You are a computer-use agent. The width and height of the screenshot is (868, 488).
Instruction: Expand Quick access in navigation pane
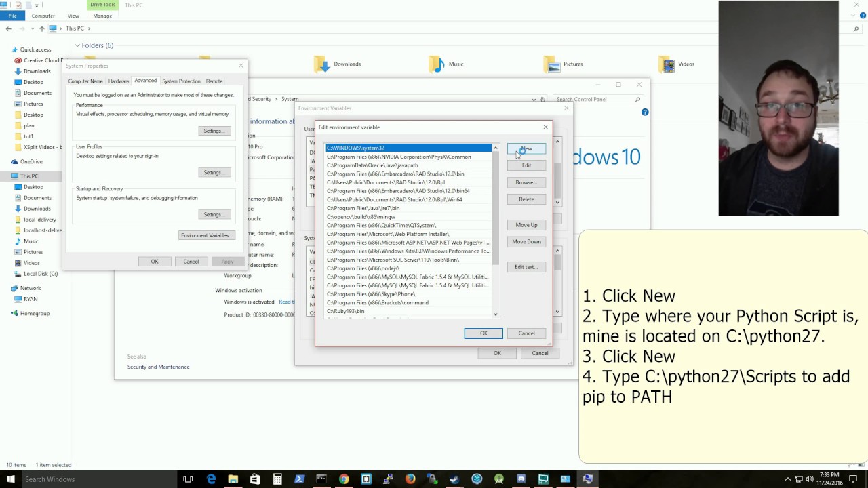click(7, 49)
